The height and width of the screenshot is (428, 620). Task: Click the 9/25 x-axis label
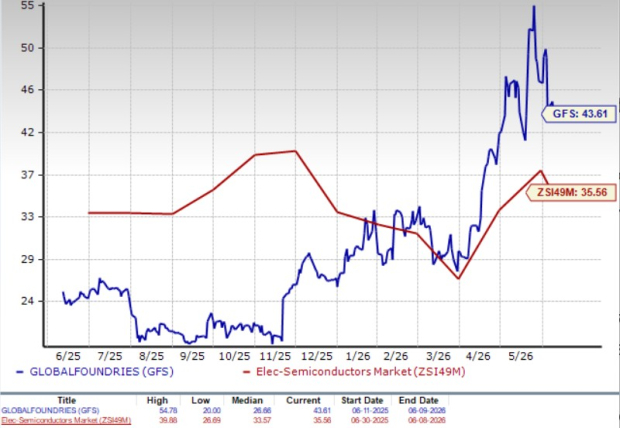[x=192, y=356]
